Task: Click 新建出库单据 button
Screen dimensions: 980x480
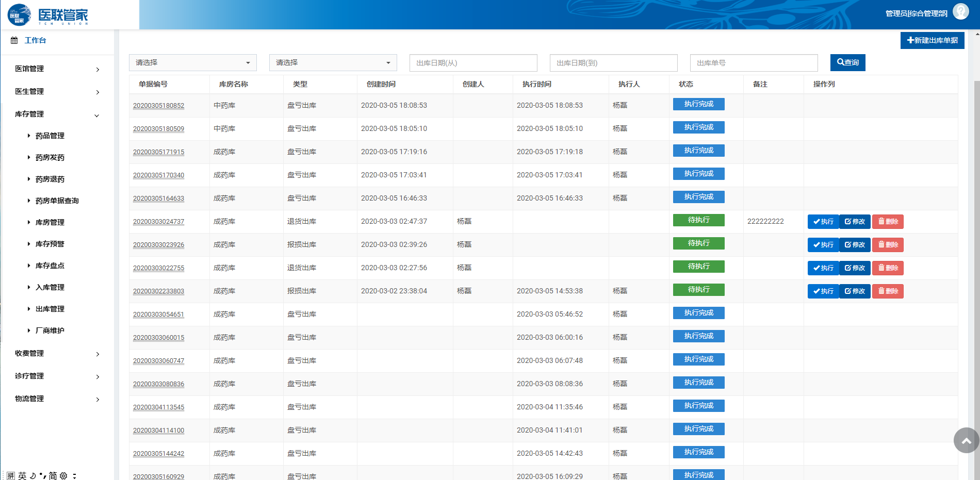Action: (x=932, y=40)
